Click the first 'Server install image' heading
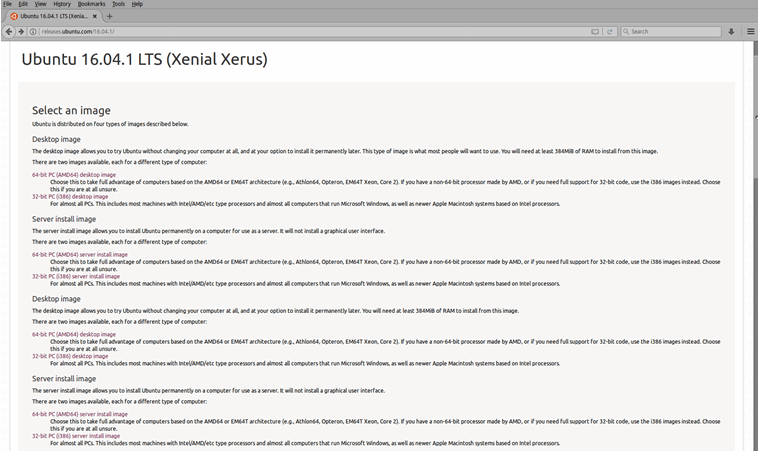Viewport: 758px width, 451px height. click(64, 219)
